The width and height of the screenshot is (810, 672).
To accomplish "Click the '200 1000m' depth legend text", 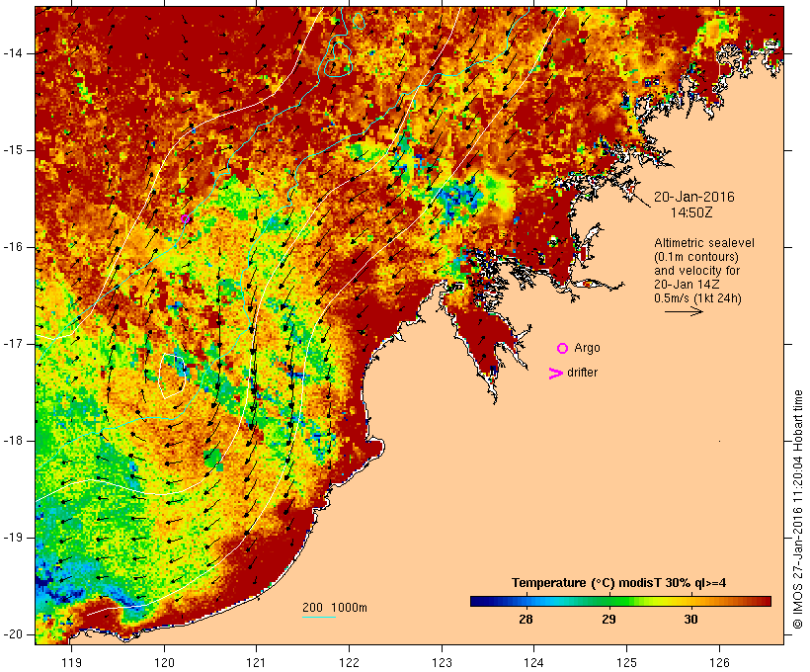I will [x=335, y=608].
